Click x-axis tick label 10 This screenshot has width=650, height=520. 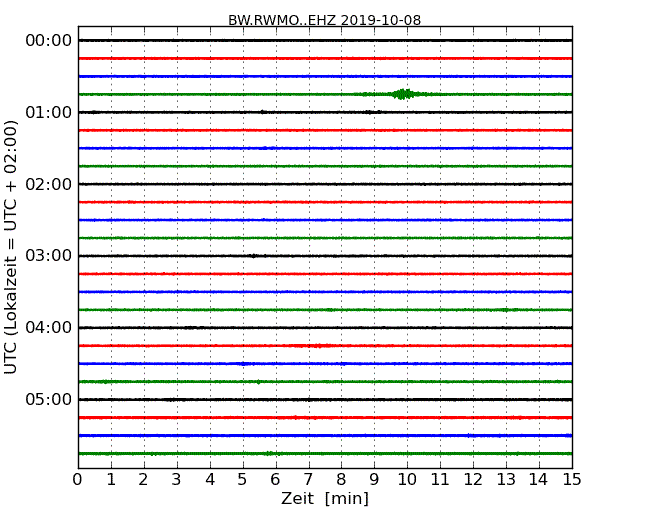coord(407,480)
